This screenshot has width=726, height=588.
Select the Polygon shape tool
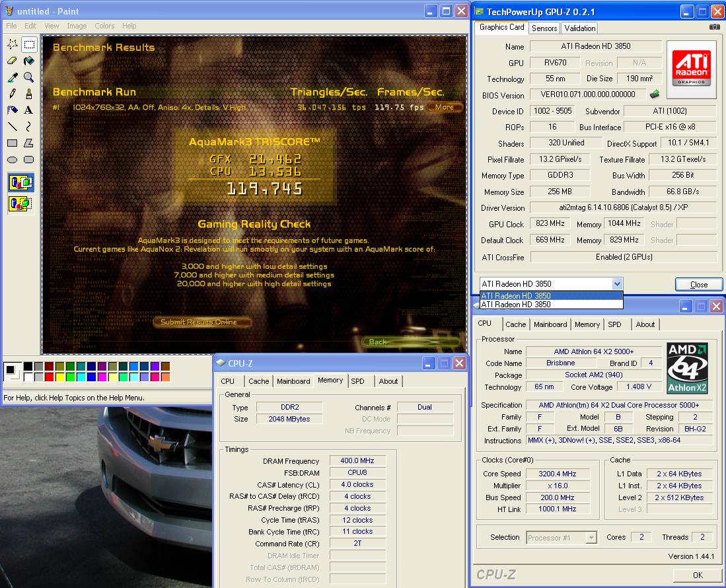click(28, 143)
